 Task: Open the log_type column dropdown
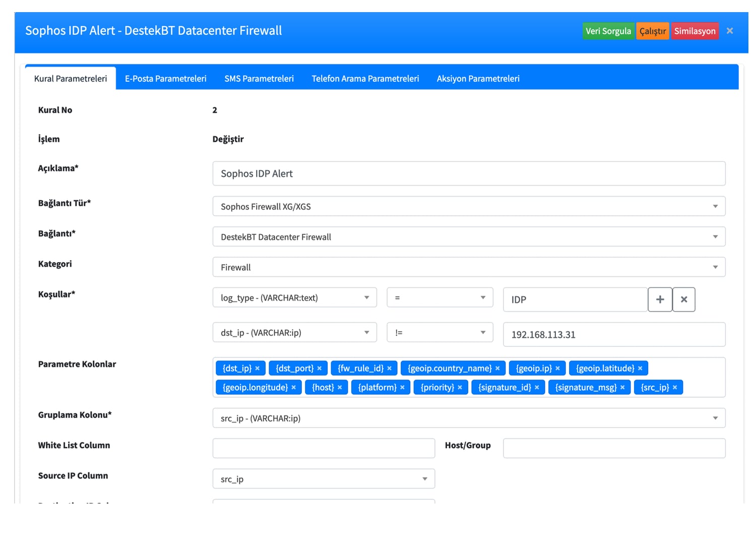(294, 297)
